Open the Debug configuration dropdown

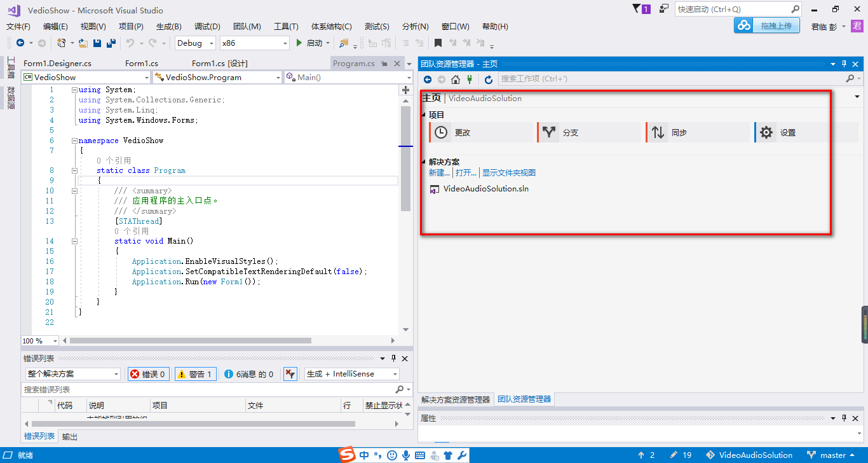coord(195,43)
